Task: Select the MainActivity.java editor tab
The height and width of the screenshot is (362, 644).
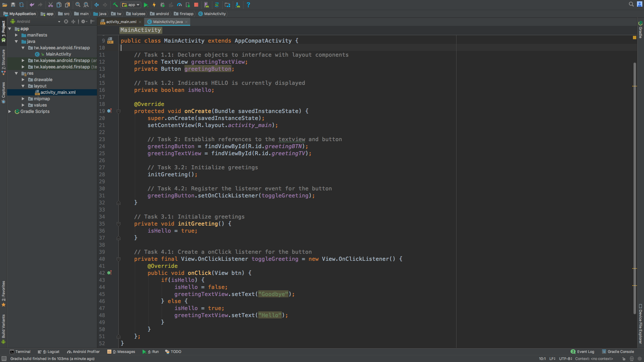Action: [168, 22]
